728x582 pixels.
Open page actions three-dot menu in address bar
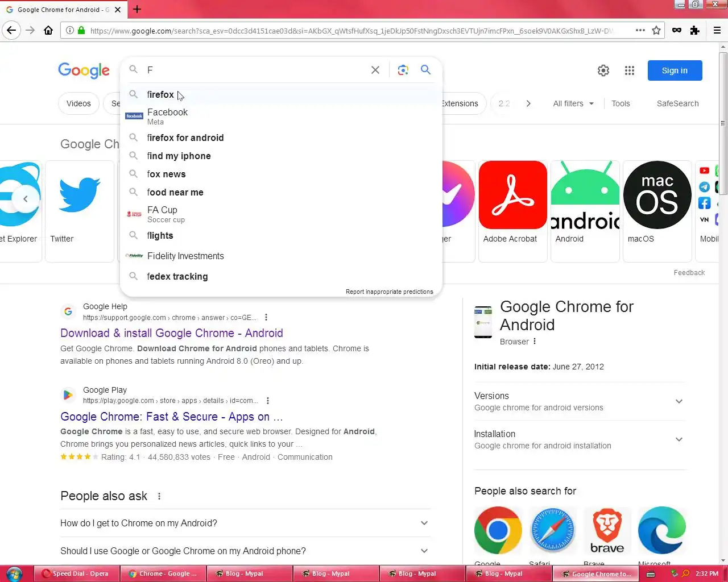pos(640,31)
